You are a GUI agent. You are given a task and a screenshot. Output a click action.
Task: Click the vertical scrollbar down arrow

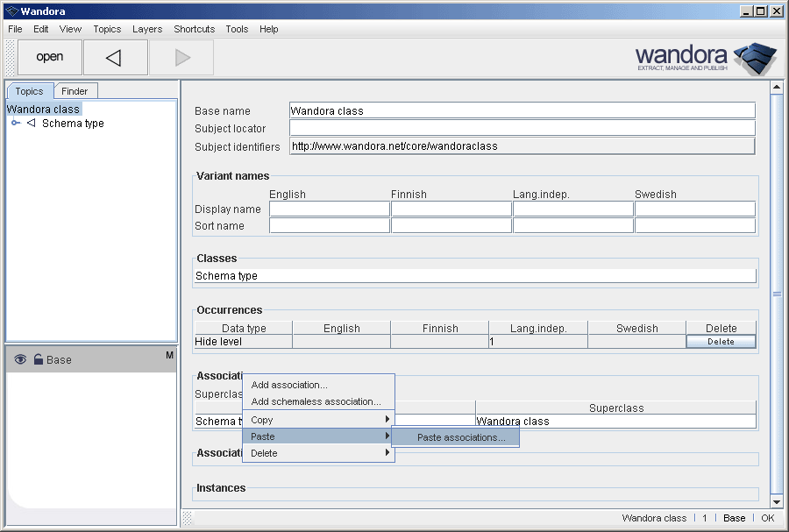pos(776,501)
